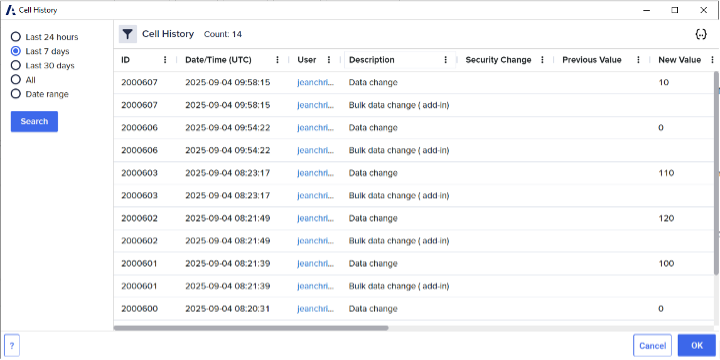Open New Value column options menu
The height and width of the screenshot is (360, 720).
pos(712,60)
